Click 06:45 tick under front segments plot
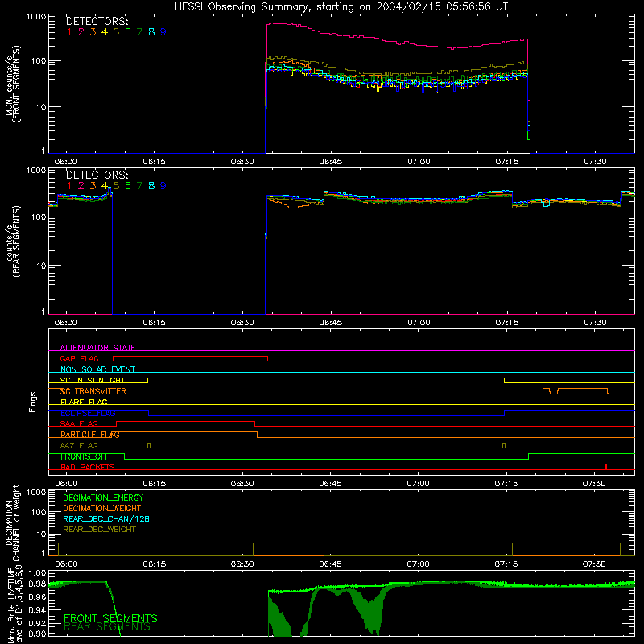 click(x=331, y=162)
